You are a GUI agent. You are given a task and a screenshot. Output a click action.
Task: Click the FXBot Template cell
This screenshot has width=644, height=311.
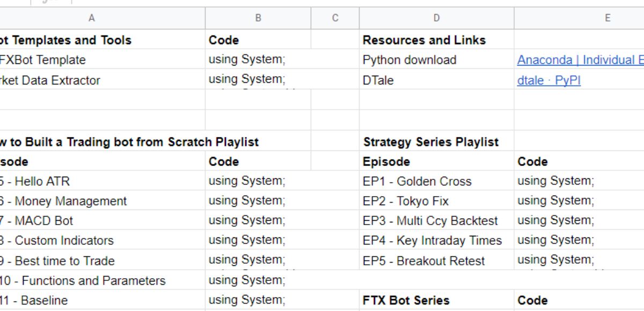43,60
